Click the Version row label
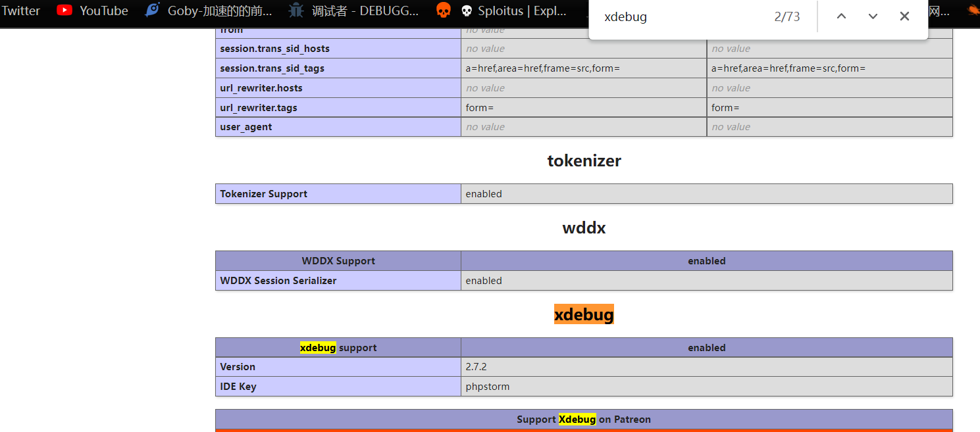Viewport: 980px width, 432px height. point(238,367)
